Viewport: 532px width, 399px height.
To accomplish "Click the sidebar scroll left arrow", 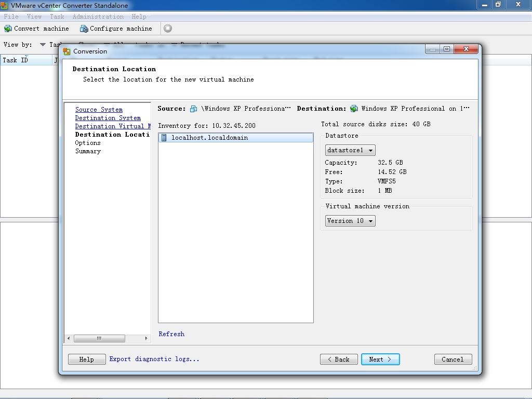I will pos(69,338).
